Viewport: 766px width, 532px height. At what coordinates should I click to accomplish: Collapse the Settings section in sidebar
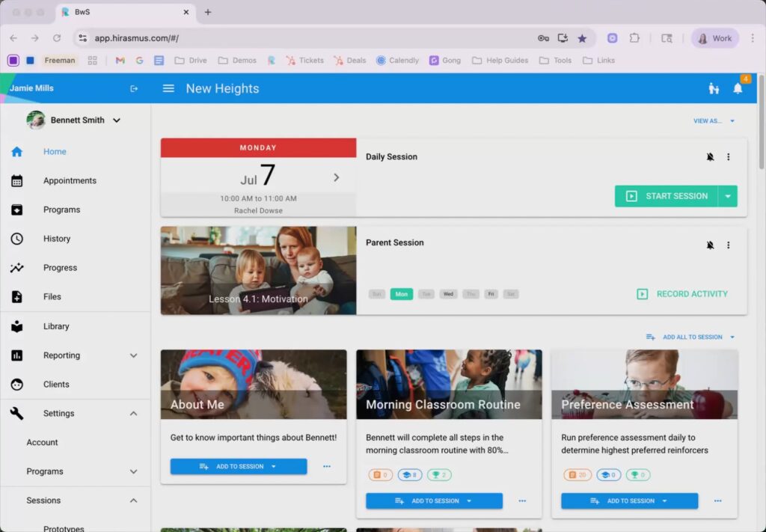point(133,413)
